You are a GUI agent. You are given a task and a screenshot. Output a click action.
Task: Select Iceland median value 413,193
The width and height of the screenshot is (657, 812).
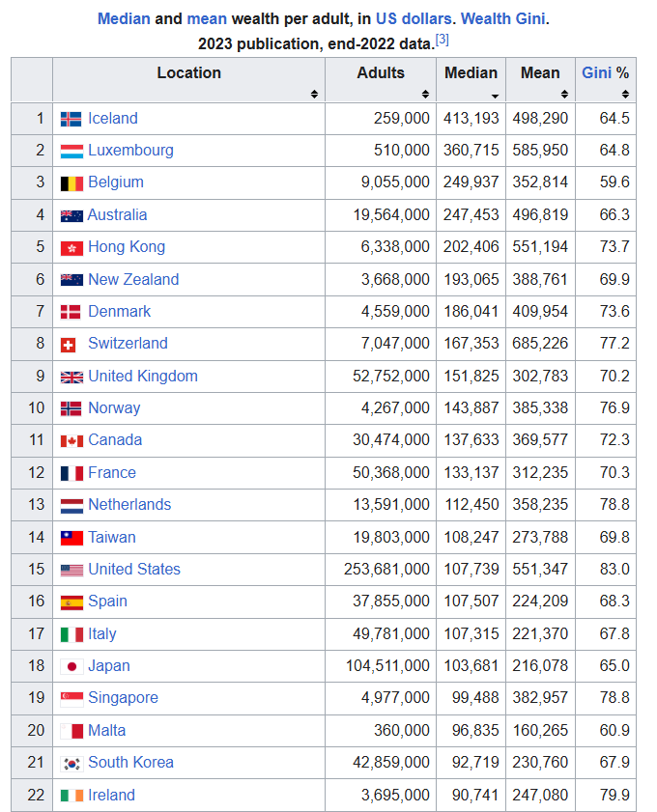point(471,119)
